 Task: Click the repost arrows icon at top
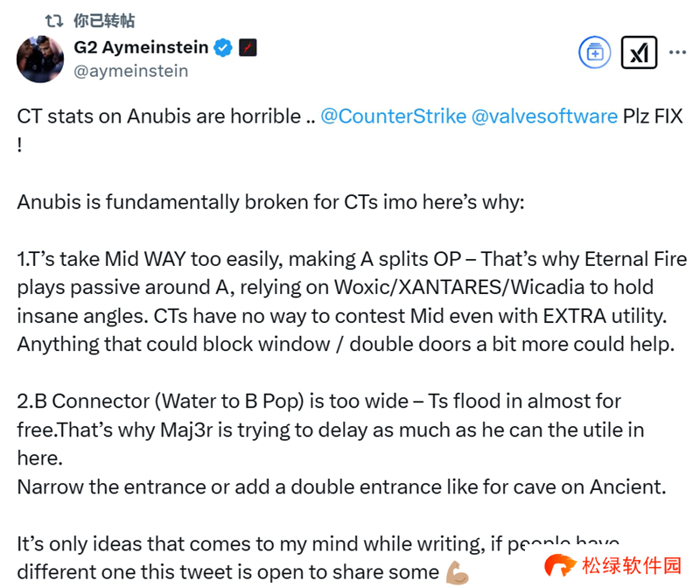(x=54, y=20)
